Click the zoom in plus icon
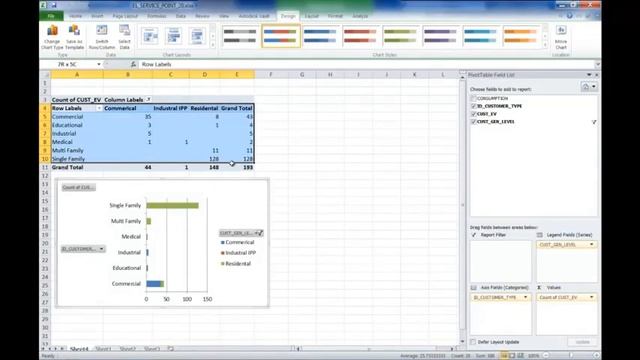The height and width of the screenshot is (360, 640). click(x=596, y=356)
